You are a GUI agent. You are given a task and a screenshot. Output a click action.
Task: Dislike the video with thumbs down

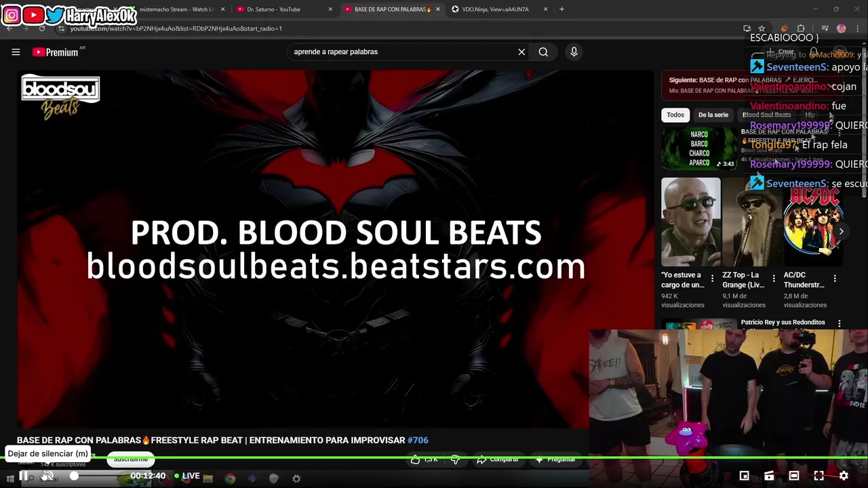[x=456, y=460]
